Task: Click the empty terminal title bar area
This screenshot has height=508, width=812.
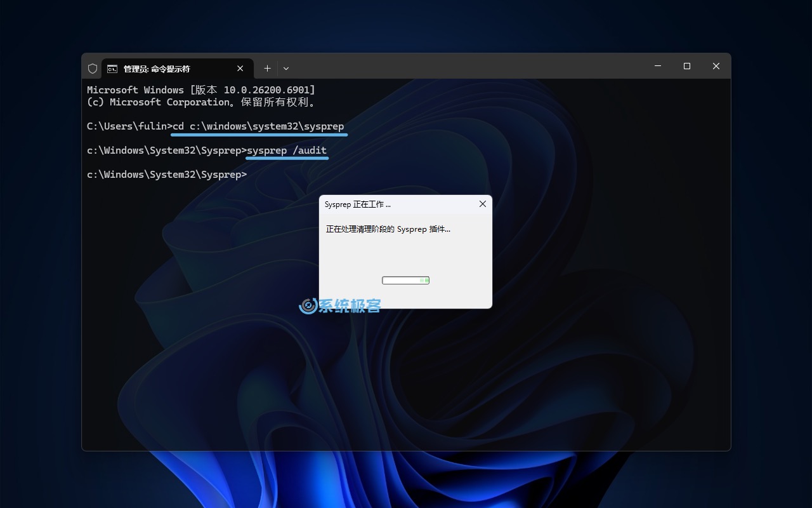Action: click(469, 67)
